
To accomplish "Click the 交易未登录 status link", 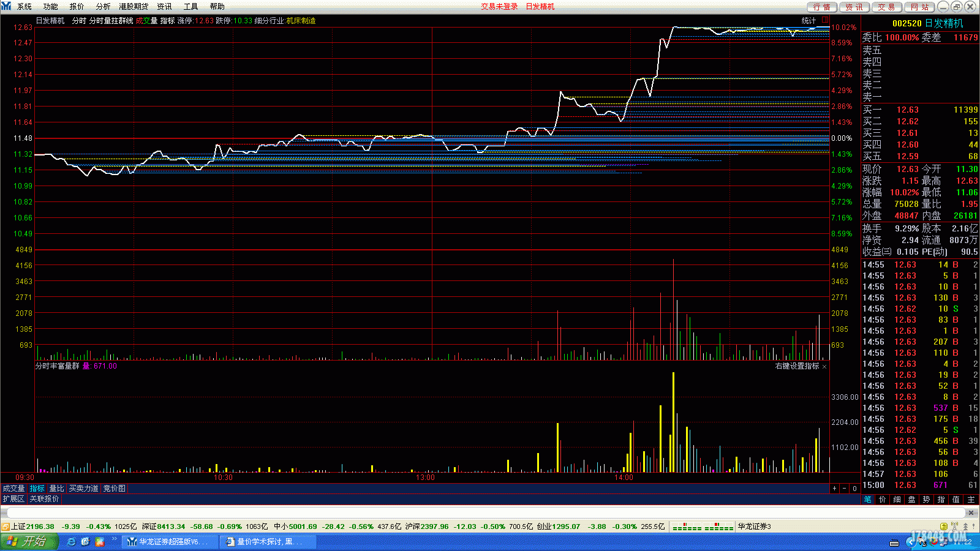I will pyautogui.click(x=499, y=7).
